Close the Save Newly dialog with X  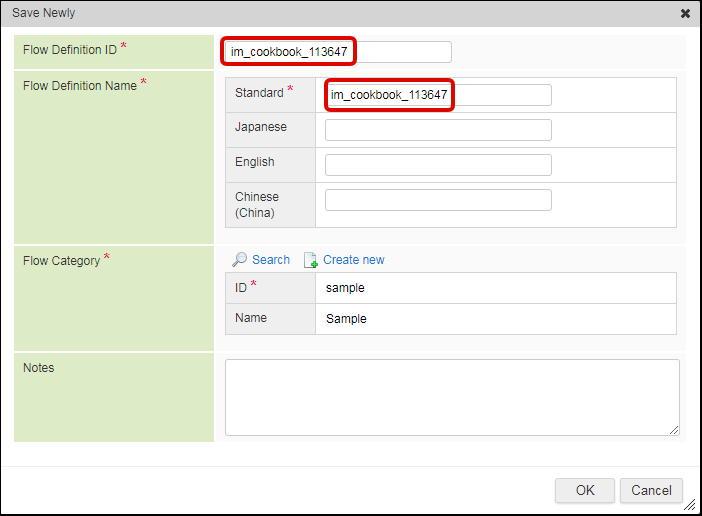click(685, 14)
